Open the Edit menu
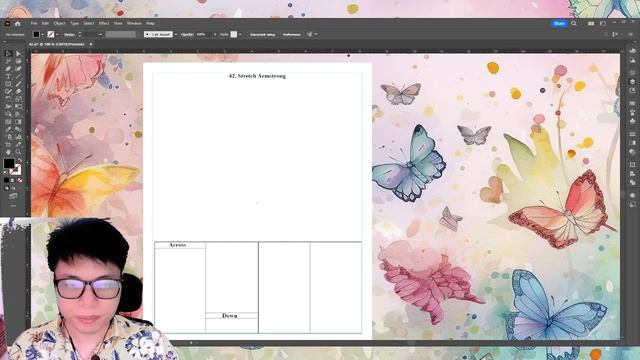 45,24
